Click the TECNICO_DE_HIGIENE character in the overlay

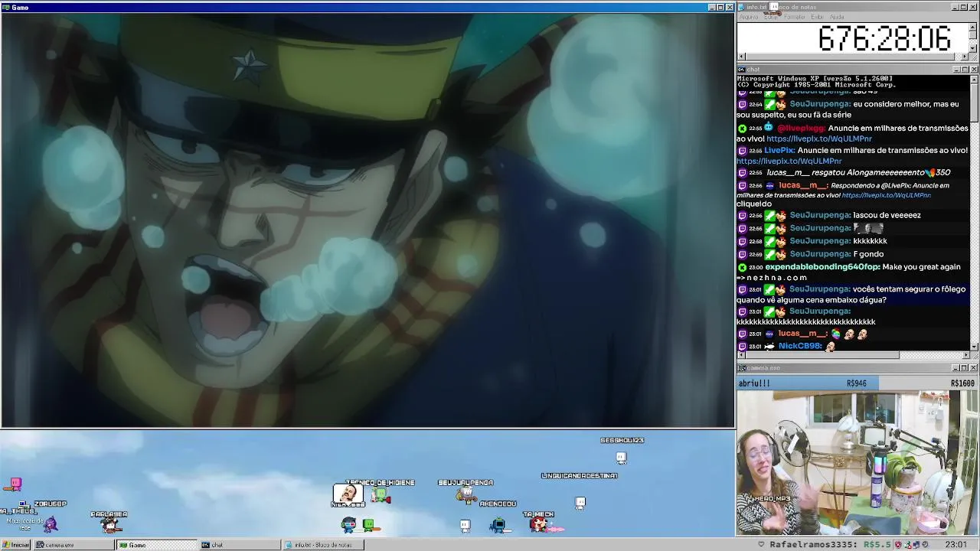click(x=380, y=496)
